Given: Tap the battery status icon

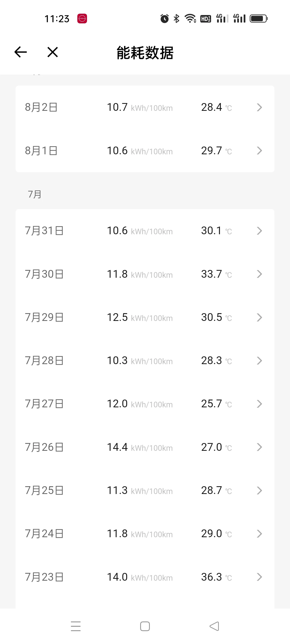Looking at the screenshot, I should [x=259, y=19].
